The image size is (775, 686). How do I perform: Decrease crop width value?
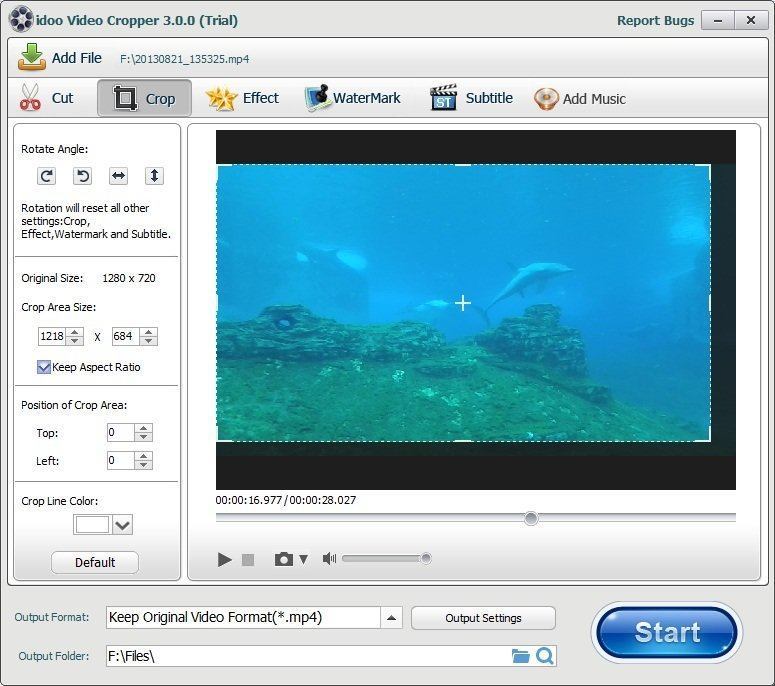[x=75, y=341]
